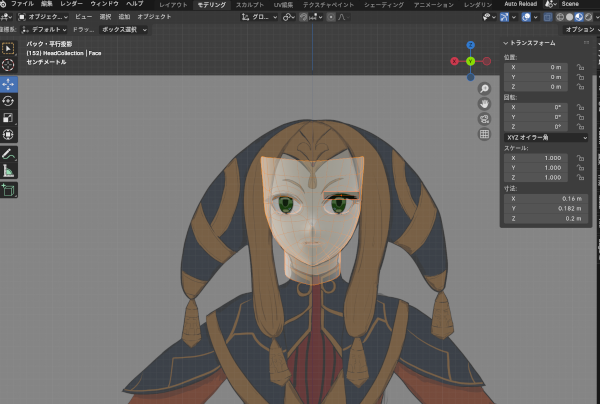The image size is (600, 404).
Task: Select the Annotate pencil tool
Action: click(8, 153)
